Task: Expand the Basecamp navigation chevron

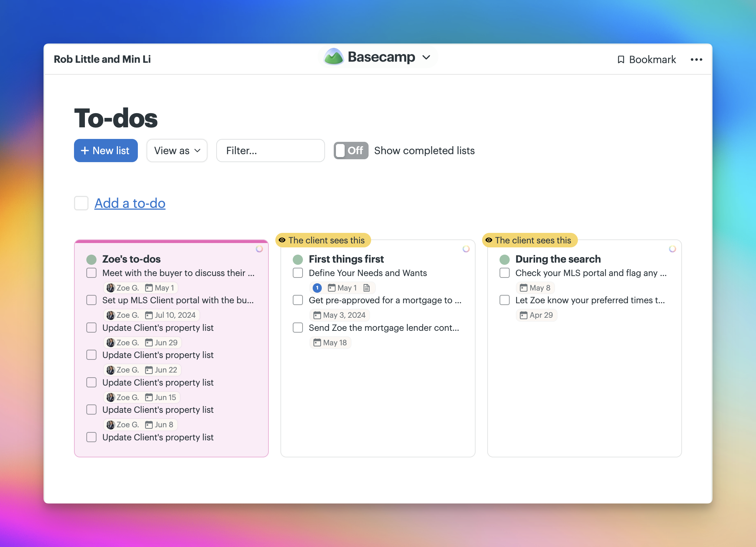Action: (x=426, y=57)
